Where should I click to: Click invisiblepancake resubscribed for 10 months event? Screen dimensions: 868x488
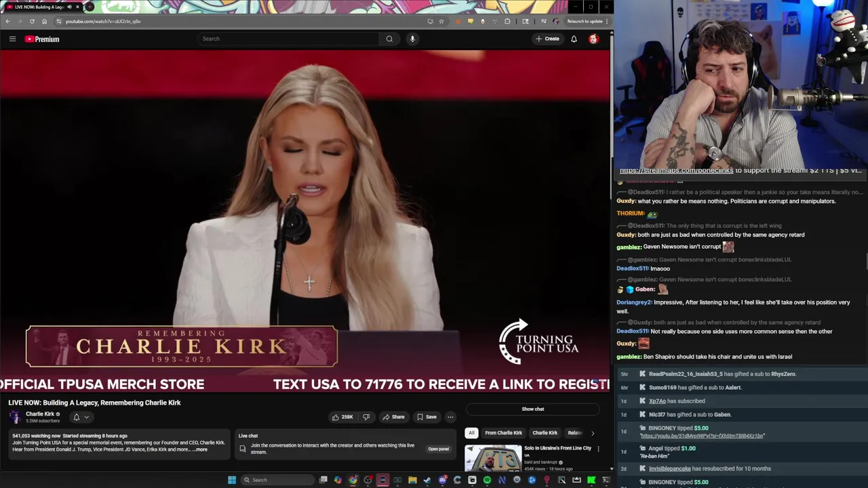tap(742, 469)
